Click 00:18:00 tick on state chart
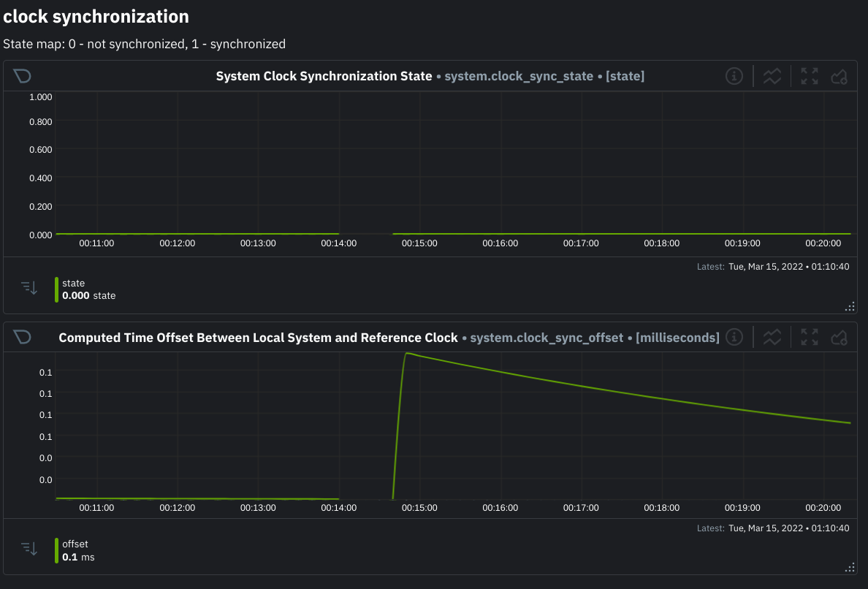868x589 pixels. point(661,243)
